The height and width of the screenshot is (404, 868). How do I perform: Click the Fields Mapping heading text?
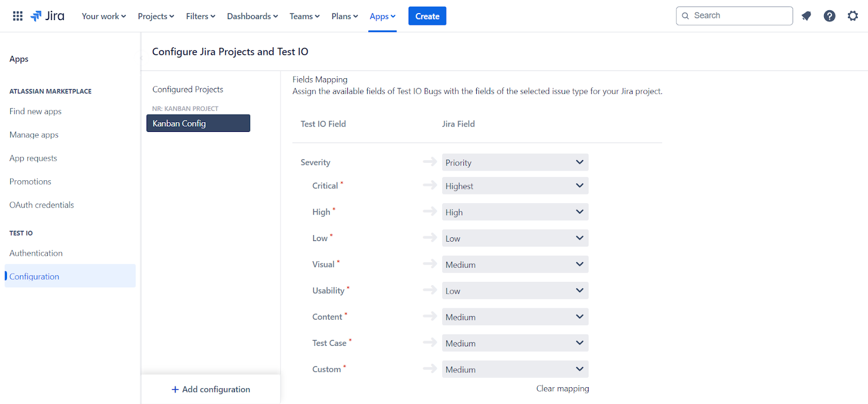pyautogui.click(x=320, y=79)
